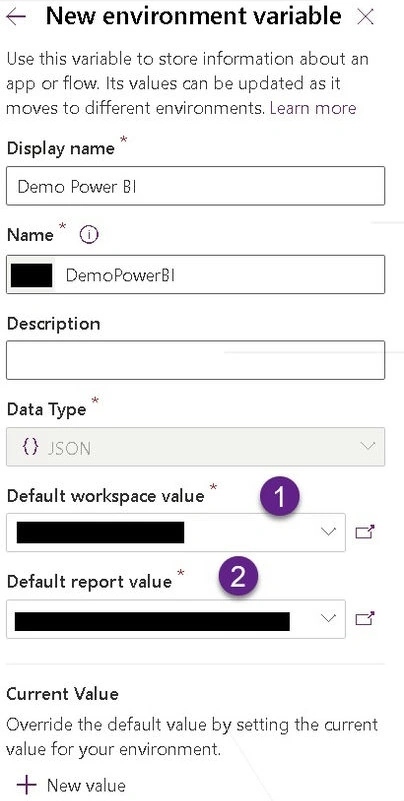Close the New environment variable panel
Viewport: 404px width, 801px height.
click(x=365, y=17)
